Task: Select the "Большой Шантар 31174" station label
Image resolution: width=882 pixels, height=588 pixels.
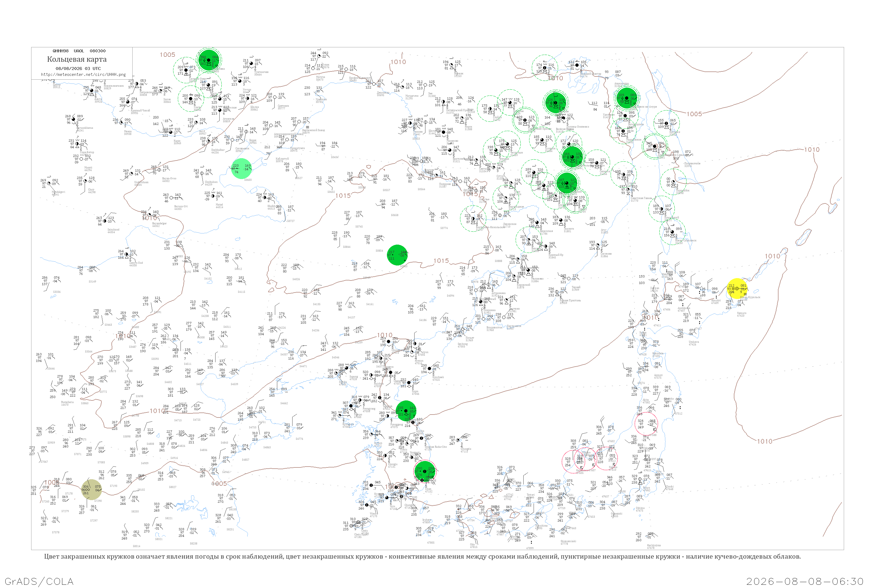Action: pos(590,75)
